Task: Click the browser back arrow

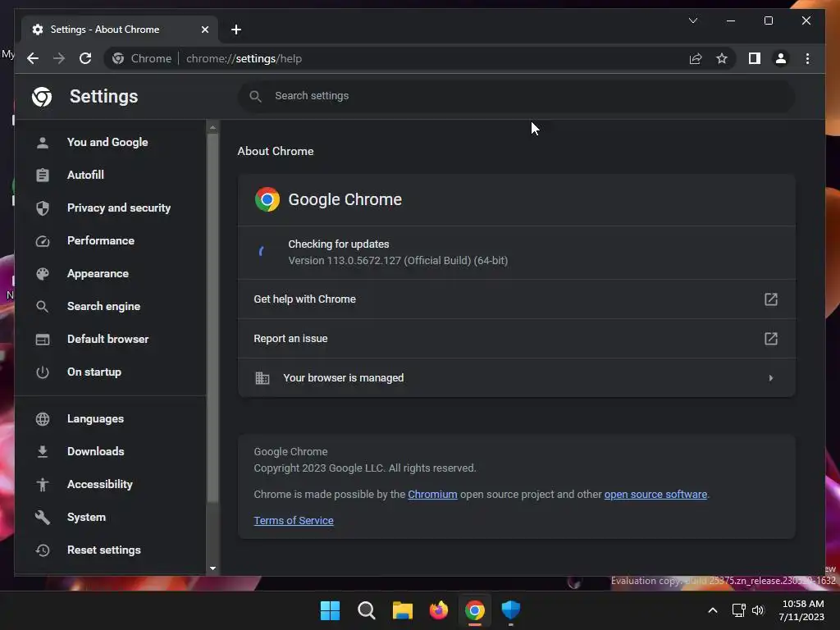Action: (33, 58)
